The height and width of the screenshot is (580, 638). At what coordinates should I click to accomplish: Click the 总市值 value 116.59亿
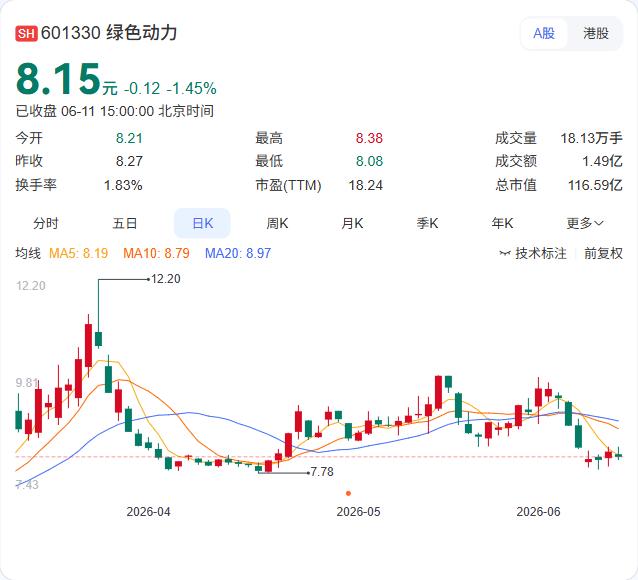595,185
